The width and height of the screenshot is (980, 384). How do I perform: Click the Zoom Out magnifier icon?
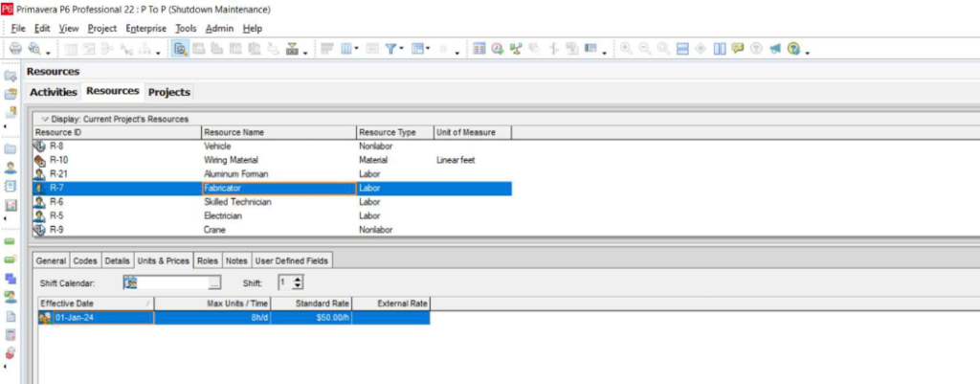click(645, 49)
